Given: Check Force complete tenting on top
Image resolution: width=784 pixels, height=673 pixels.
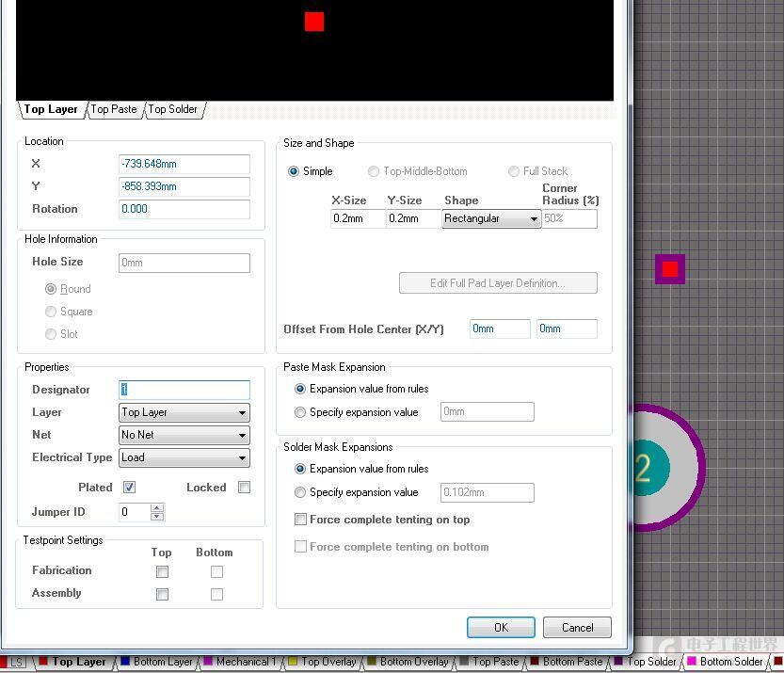Looking at the screenshot, I should (382, 520).
